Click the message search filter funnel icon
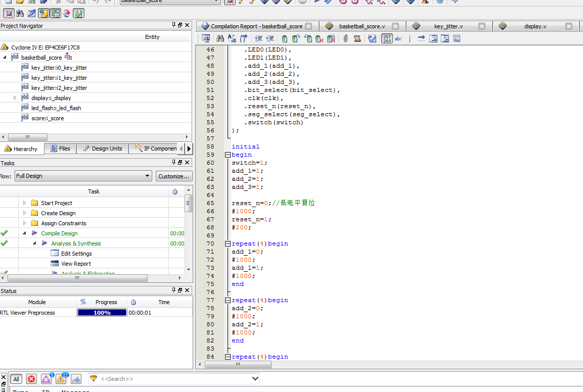583x392 pixels. pos(94,379)
